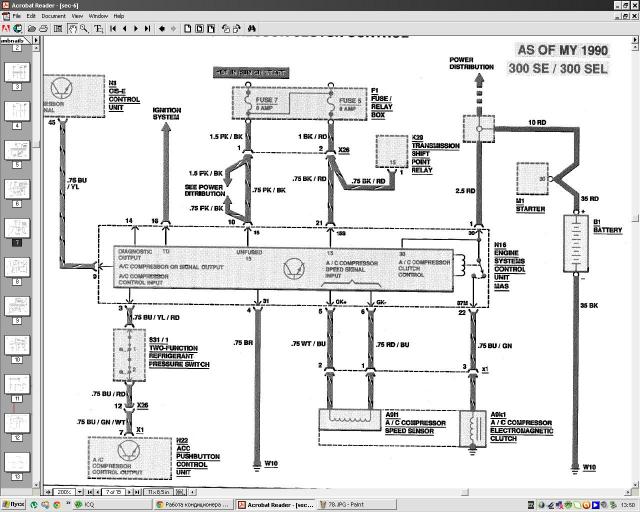Viewport: 640px width, 512px height.
Task: Click the system tray clock
Action: [628, 505]
